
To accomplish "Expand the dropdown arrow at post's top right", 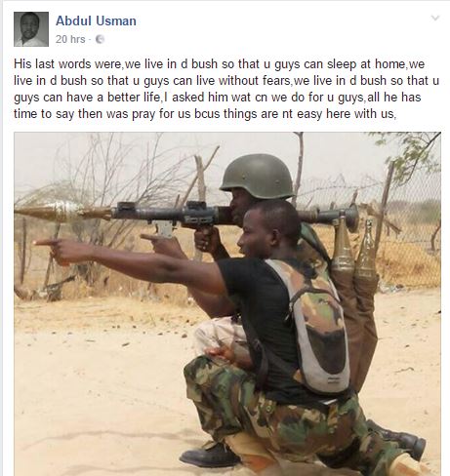I will tap(435, 18).
